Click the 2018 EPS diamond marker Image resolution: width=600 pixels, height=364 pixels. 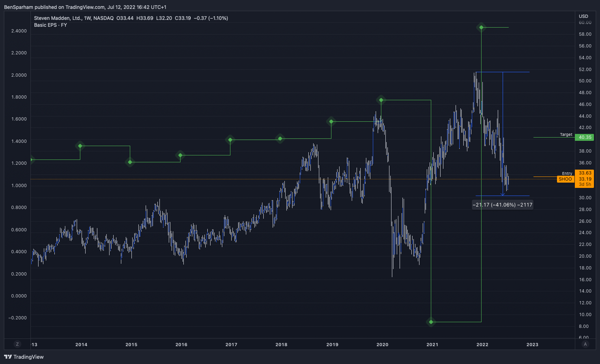click(x=280, y=139)
